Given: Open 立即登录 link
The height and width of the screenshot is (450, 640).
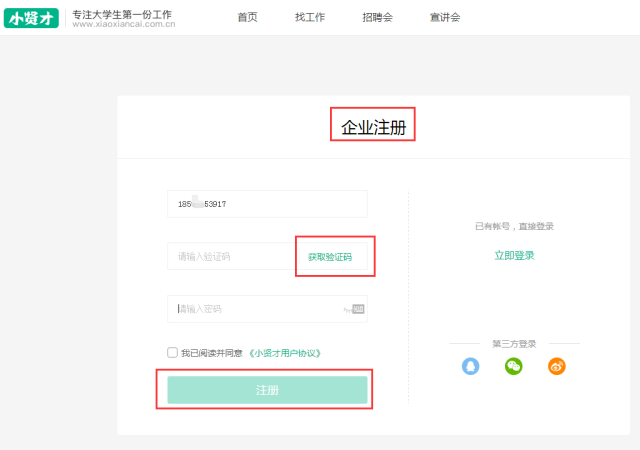Looking at the screenshot, I should coord(514,256).
